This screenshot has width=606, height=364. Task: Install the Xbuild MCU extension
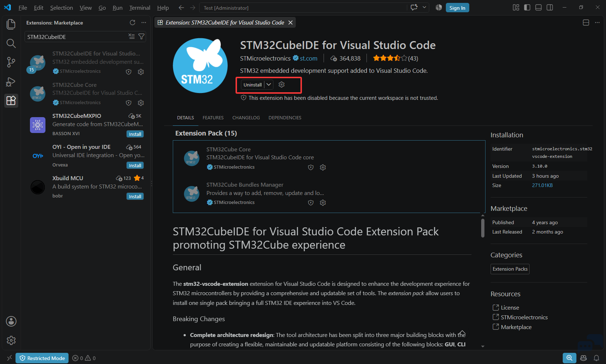pyautogui.click(x=135, y=196)
